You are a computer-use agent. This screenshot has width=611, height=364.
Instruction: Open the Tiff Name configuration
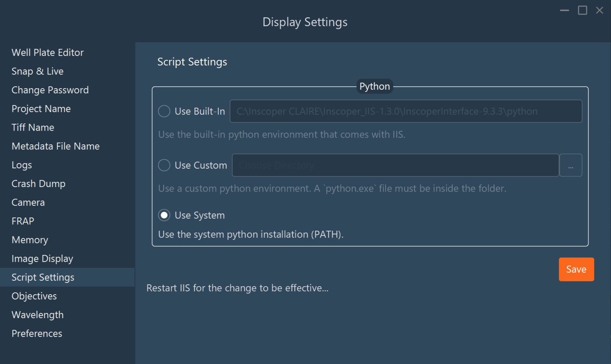click(x=33, y=127)
